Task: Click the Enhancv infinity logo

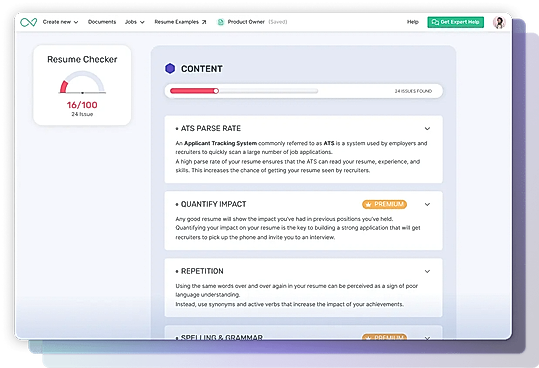Action: coord(29,22)
